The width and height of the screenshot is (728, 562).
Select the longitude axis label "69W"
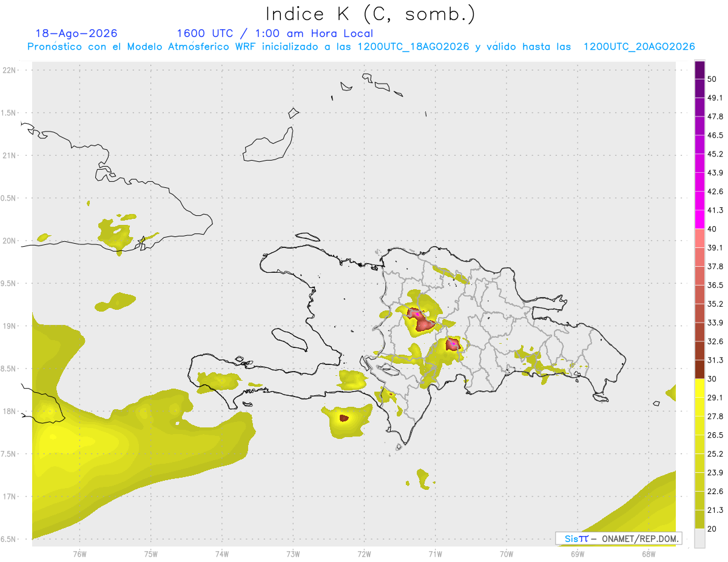[578, 554]
